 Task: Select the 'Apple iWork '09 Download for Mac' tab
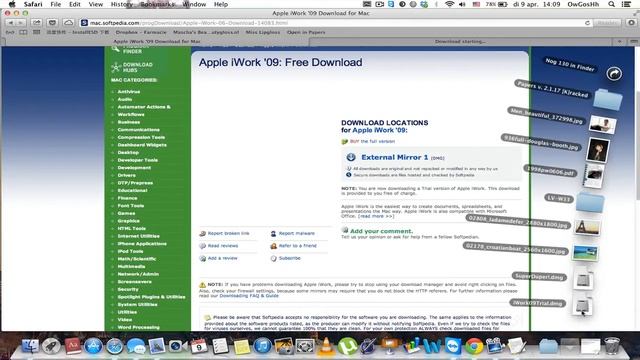[157, 41]
